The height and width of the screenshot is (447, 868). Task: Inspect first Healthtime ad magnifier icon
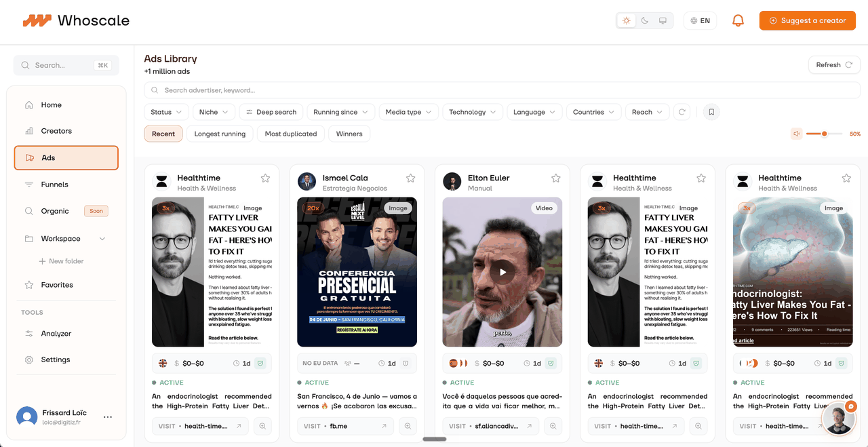(x=262, y=426)
